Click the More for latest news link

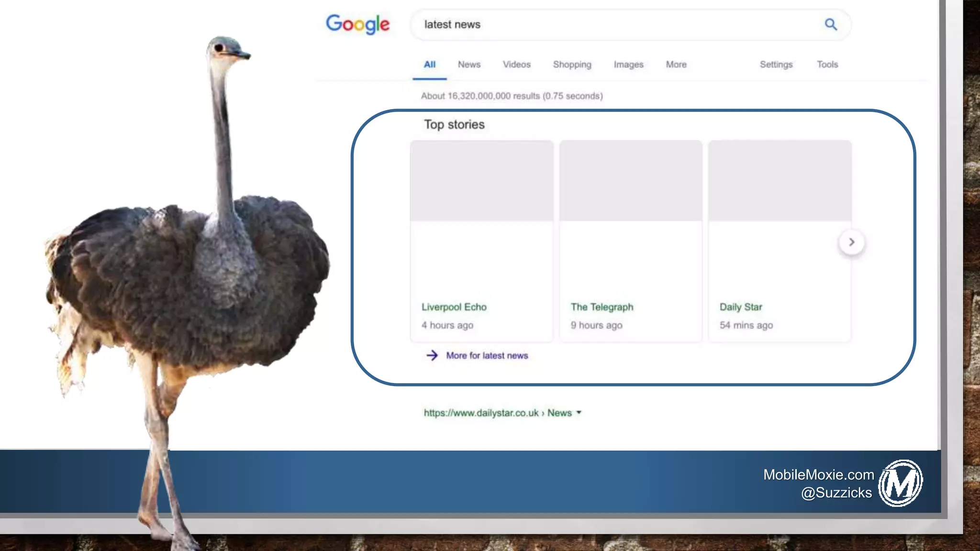point(487,355)
